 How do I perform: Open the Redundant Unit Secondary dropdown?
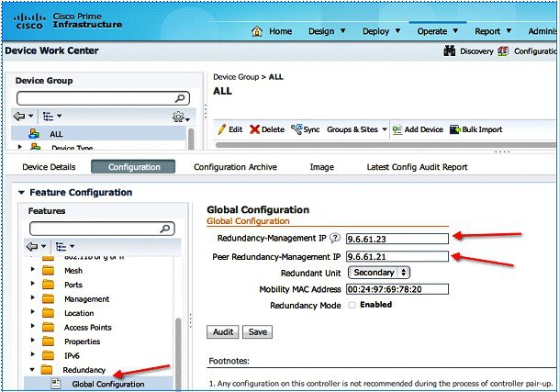point(379,273)
